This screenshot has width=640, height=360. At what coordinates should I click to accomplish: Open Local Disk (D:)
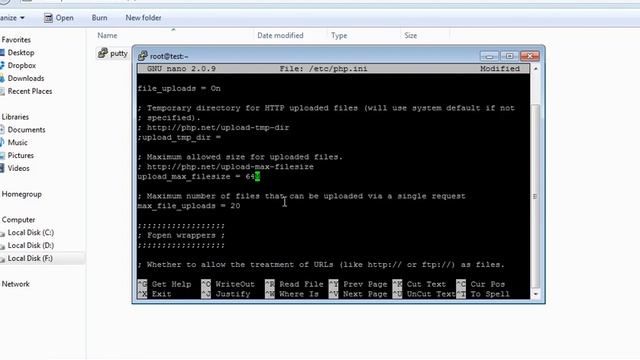[x=31, y=245]
